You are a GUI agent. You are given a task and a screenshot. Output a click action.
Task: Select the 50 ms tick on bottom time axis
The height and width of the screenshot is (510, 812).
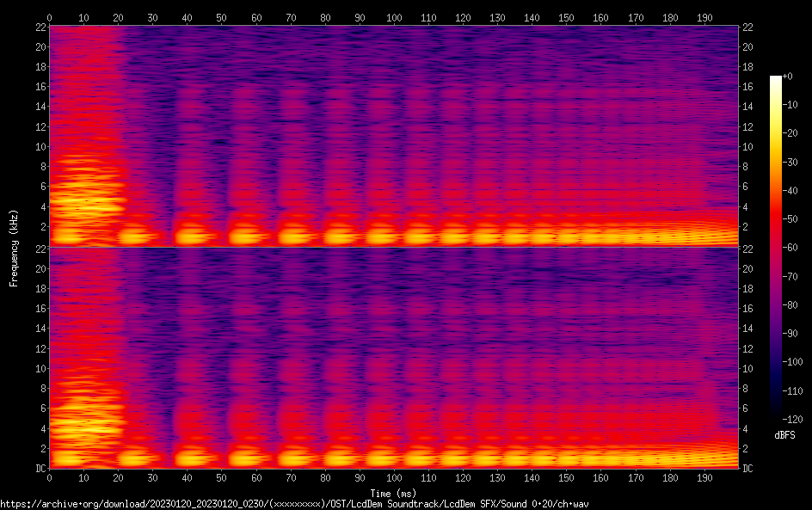click(x=221, y=478)
